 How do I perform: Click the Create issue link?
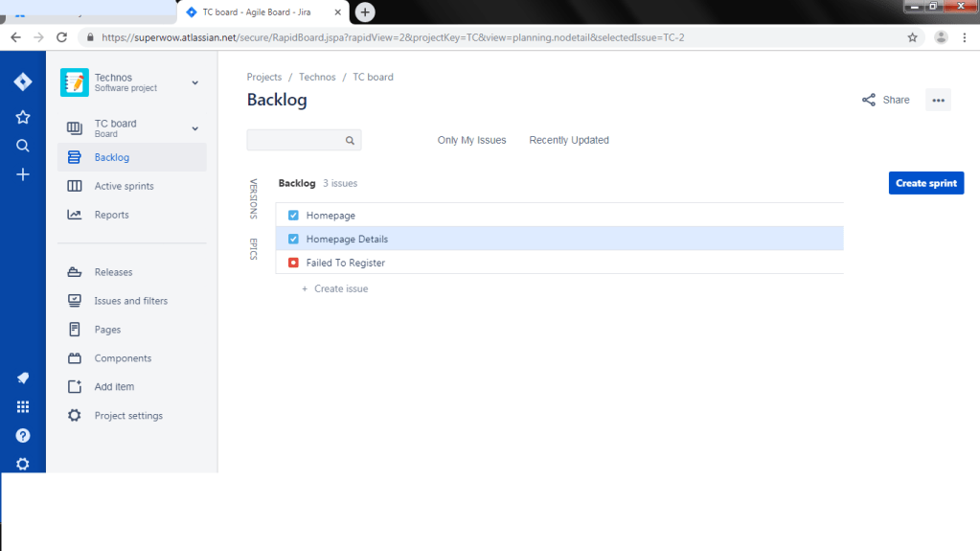340,288
